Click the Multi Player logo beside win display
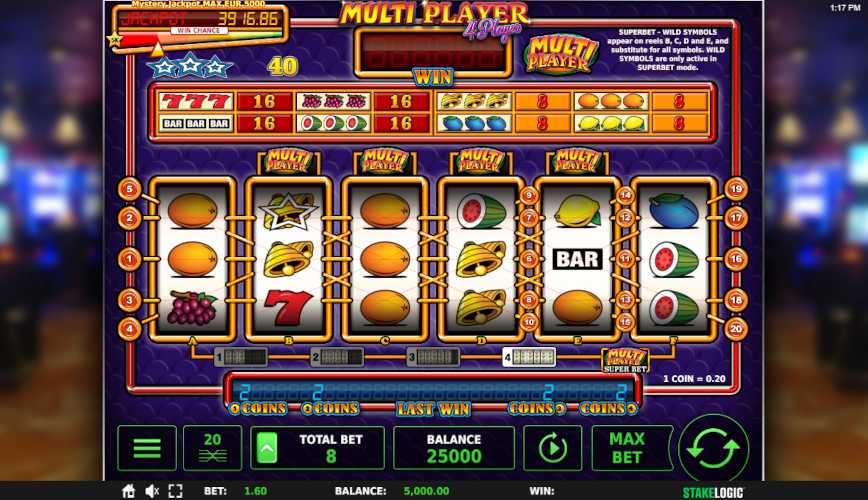868x500 pixels. [561, 54]
